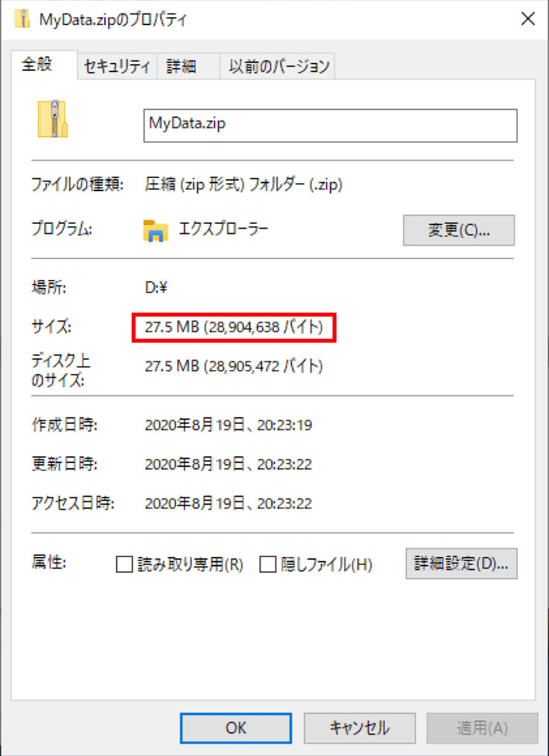Click the MyData.zip filename text field
549x756 pixels.
(x=330, y=126)
